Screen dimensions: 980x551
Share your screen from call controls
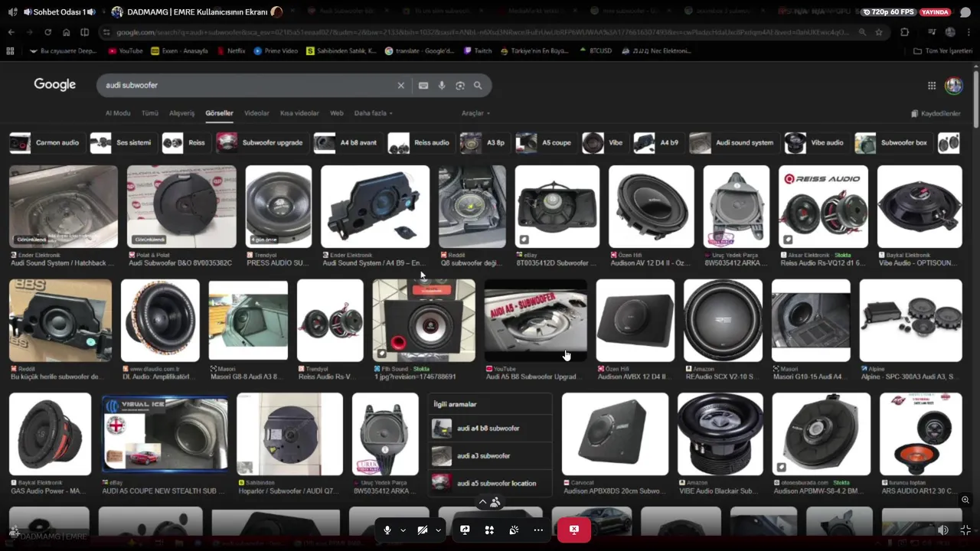point(465,530)
